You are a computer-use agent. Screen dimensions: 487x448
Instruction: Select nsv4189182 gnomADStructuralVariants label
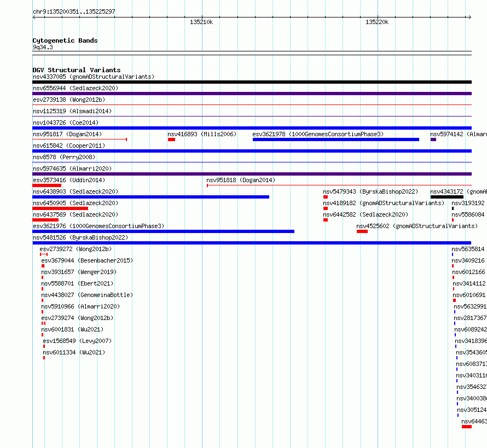pos(384,203)
